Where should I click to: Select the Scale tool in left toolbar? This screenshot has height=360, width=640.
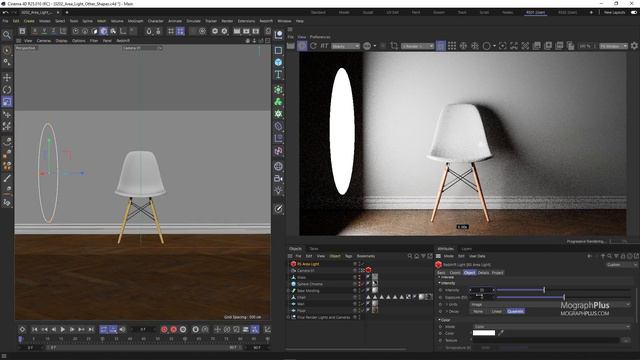7,102
